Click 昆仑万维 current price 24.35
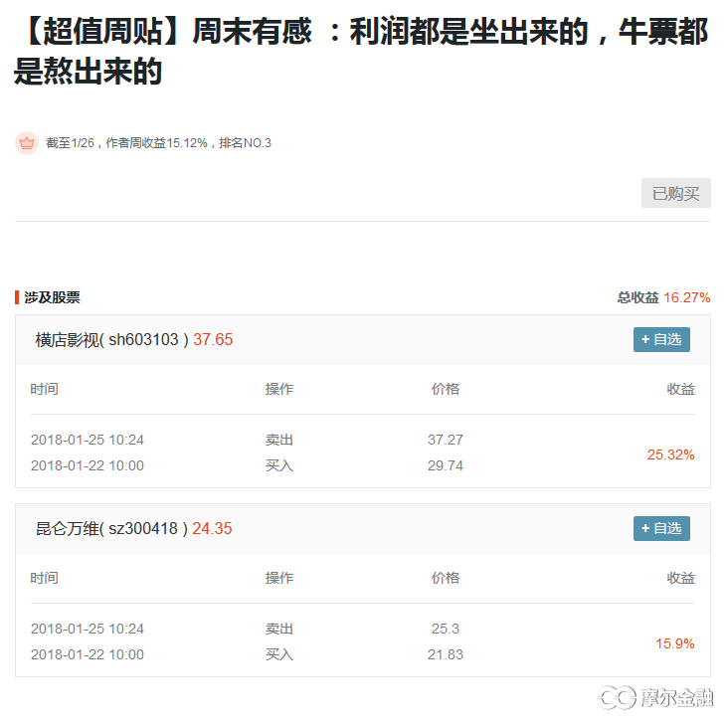The height and width of the screenshot is (726, 728). pyautogui.click(x=212, y=529)
